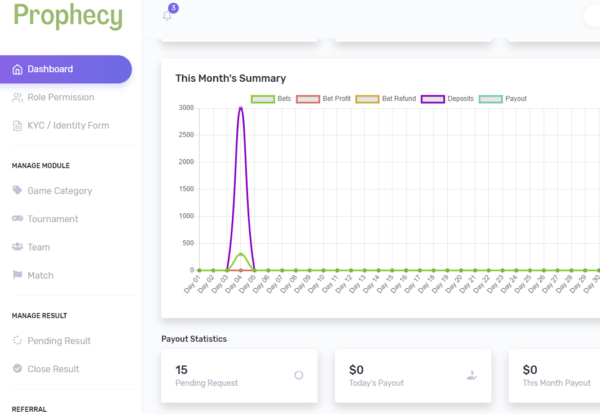Click the notification bell icon
The height and width of the screenshot is (414, 600).
click(x=167, y=15)
